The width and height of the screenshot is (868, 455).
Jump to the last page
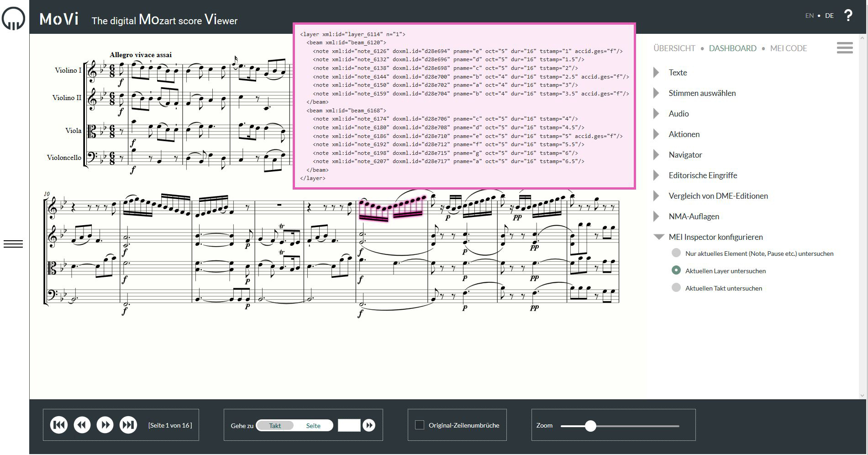point(128,425)
